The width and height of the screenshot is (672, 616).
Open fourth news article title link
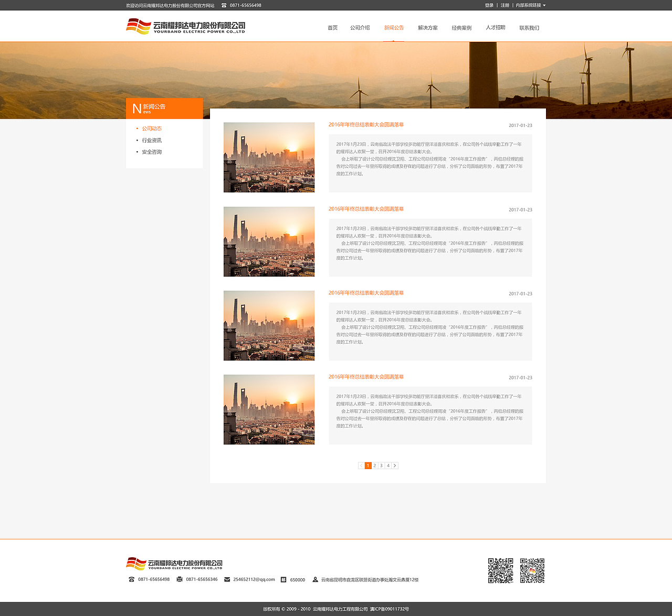pyautogui.click(x=366, y=377)
